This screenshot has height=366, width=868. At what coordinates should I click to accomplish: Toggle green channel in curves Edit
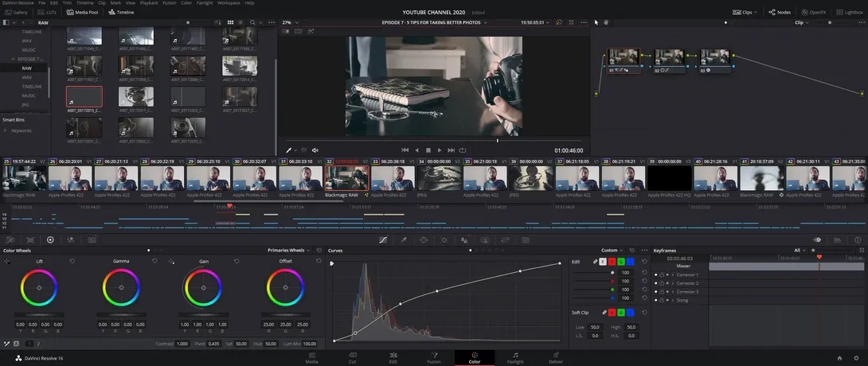pyautogui.click(x=621, y=262)
